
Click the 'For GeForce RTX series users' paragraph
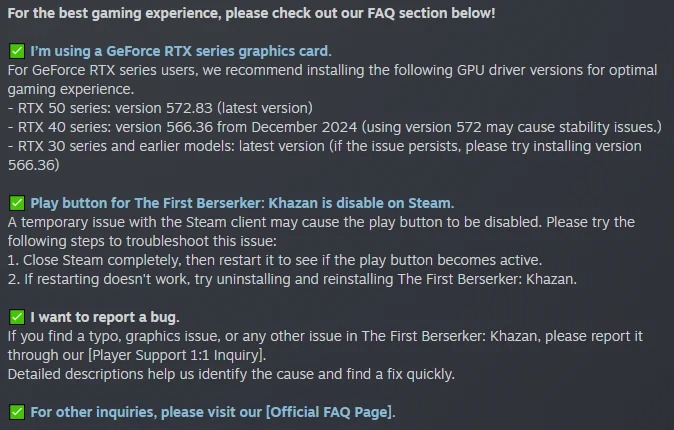coord(332,80)
